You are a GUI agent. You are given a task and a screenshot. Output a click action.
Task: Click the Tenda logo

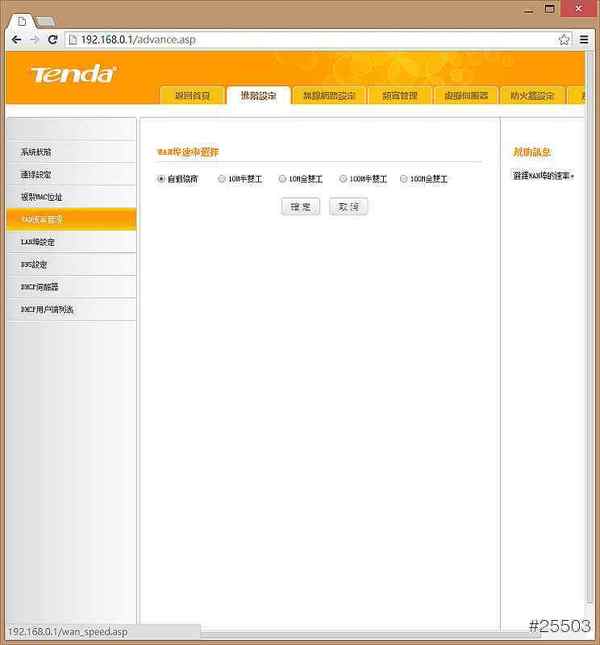coord(74,74)
